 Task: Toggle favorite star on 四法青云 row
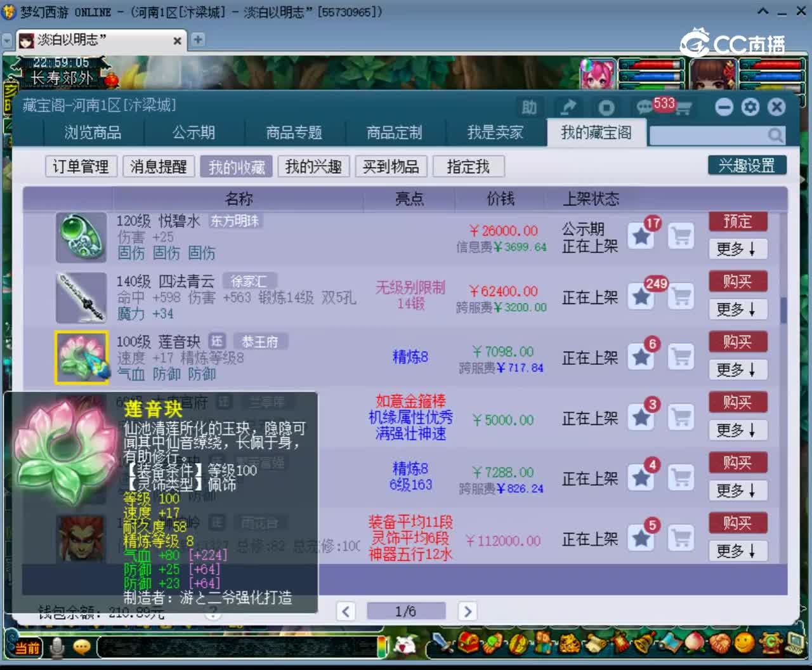click(x=641, y=297)
